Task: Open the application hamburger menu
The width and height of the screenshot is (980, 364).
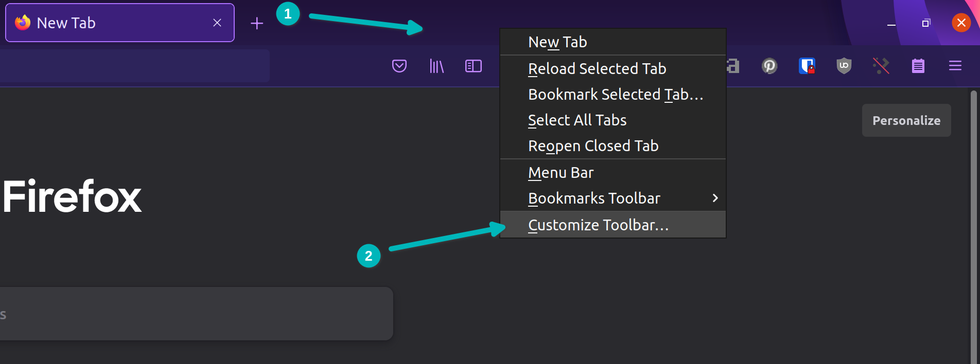Action: coord(955,66)
